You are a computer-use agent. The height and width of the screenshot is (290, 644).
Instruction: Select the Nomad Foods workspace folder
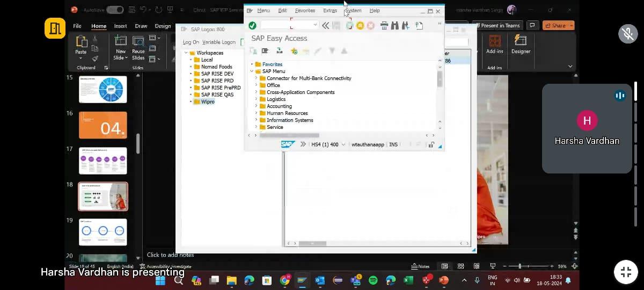pyautogui.click(x=213, y=67)
